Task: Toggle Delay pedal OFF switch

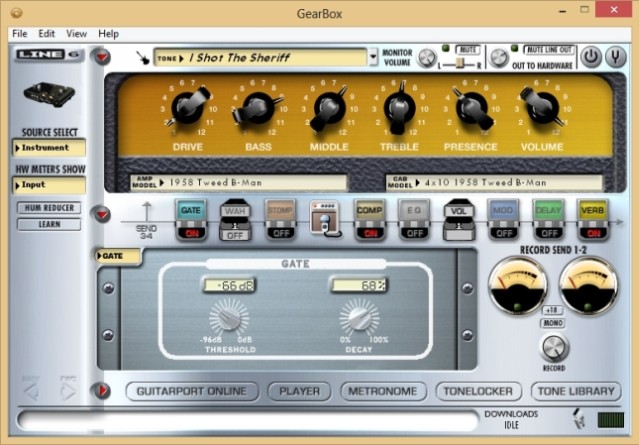Action: tap(549, 233)
